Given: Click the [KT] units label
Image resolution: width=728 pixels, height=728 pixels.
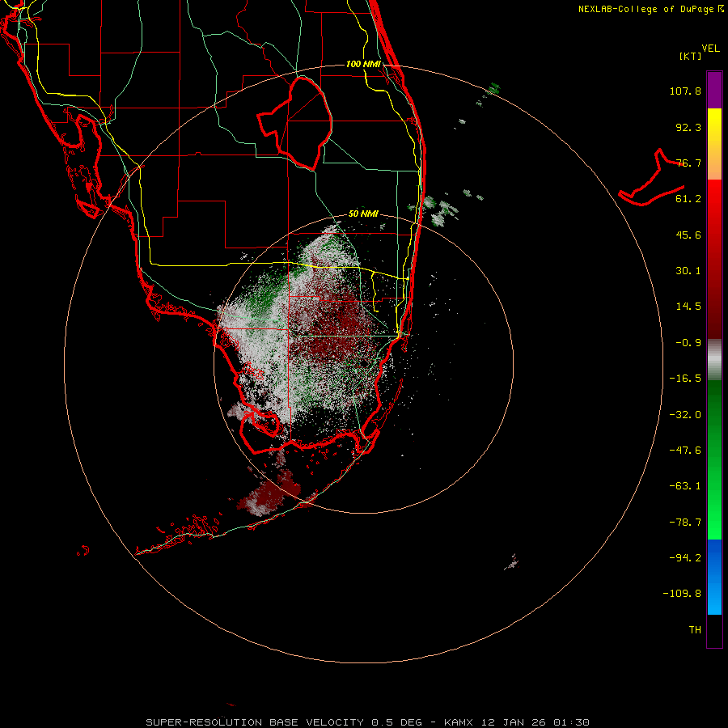Looking at the screenshot, I should click(691, 56).
